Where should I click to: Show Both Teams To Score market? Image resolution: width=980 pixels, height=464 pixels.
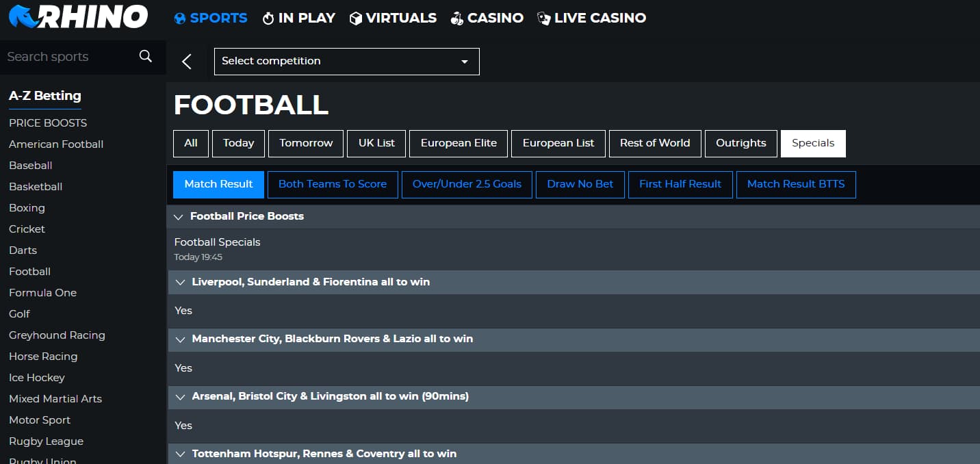(333, 184)
